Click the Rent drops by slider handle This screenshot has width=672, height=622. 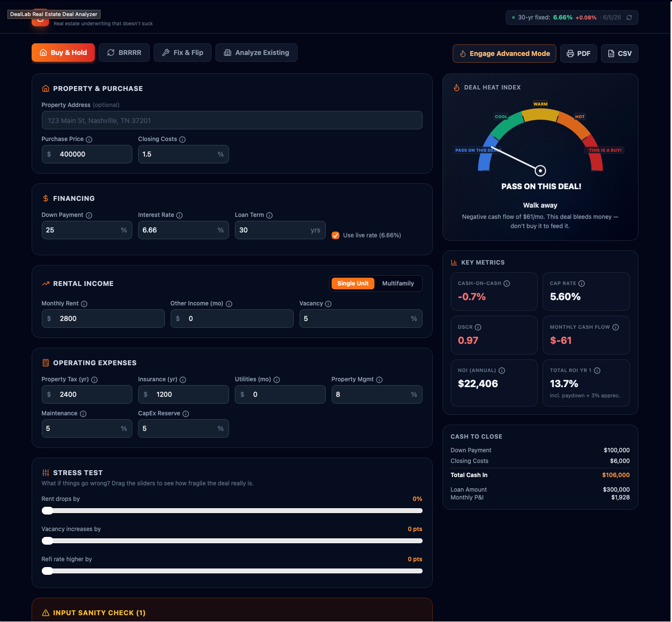pos(48,511)
